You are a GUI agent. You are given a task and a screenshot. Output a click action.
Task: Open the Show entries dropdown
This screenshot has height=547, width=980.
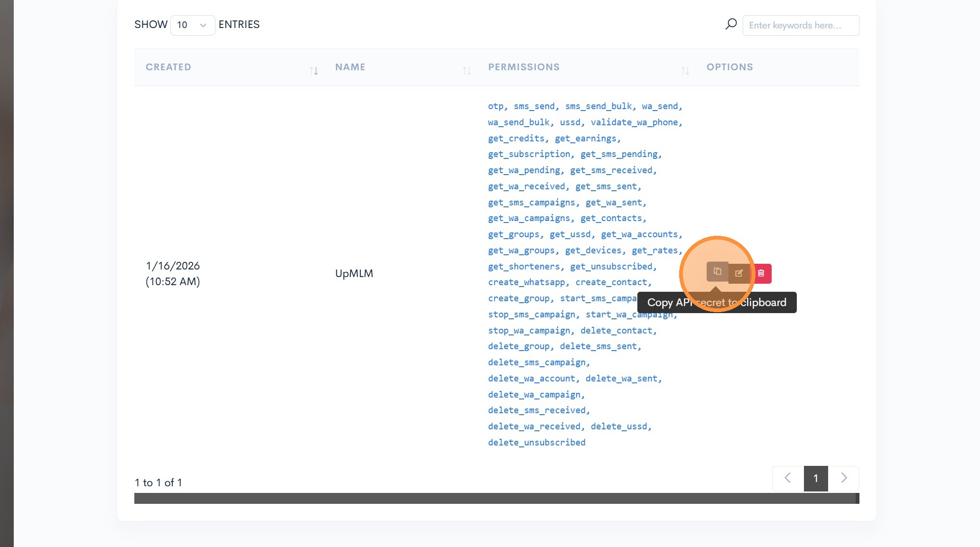192,25
